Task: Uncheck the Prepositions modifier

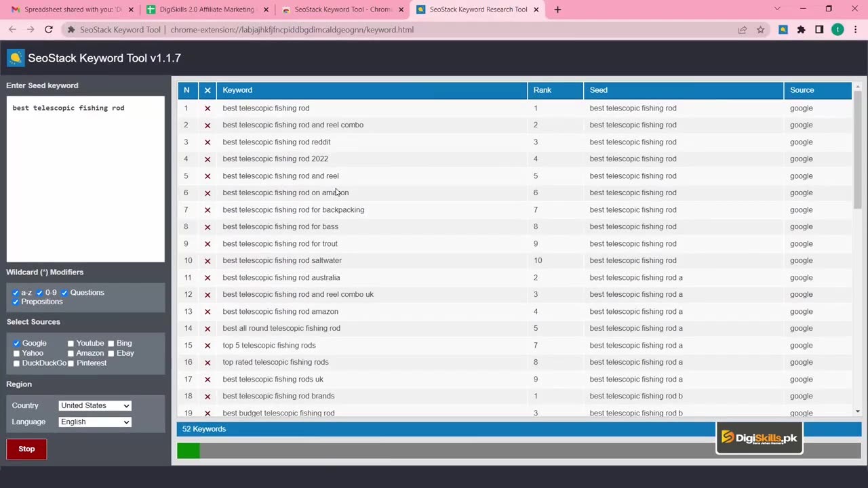Action: click(16, 302)
